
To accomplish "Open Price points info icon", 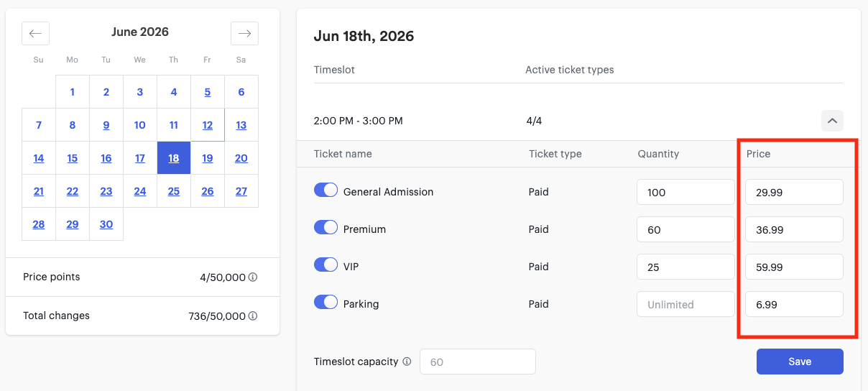I will (x=253, y=277).
